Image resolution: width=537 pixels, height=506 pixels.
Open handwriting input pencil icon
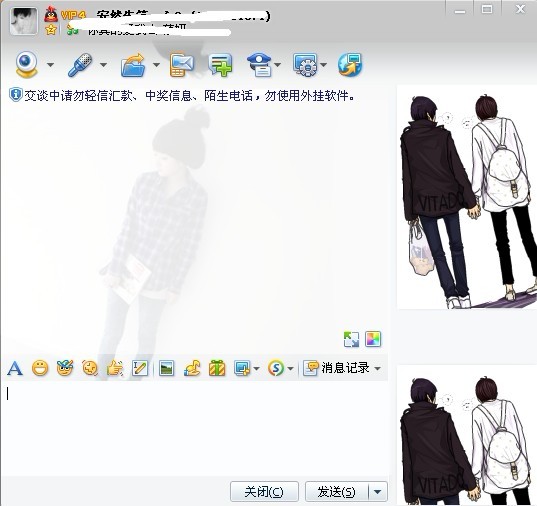140,369
